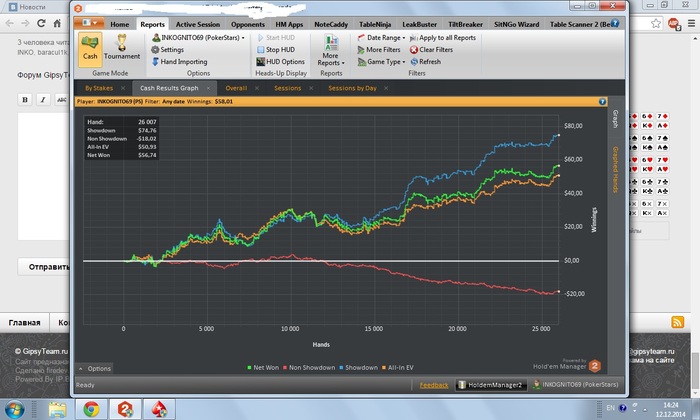Open PokerStars from the taskbar
This screenshot has width=700, height=420.
click(x=159, y=409)
